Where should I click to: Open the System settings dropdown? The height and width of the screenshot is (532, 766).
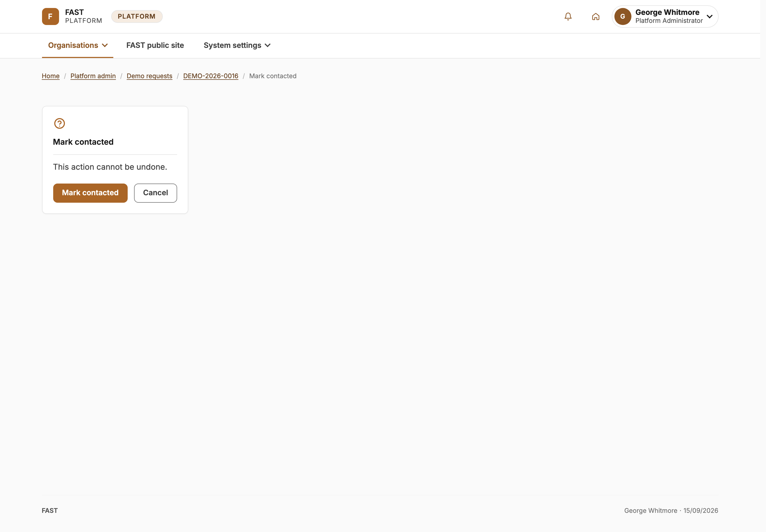pos(237,45)
